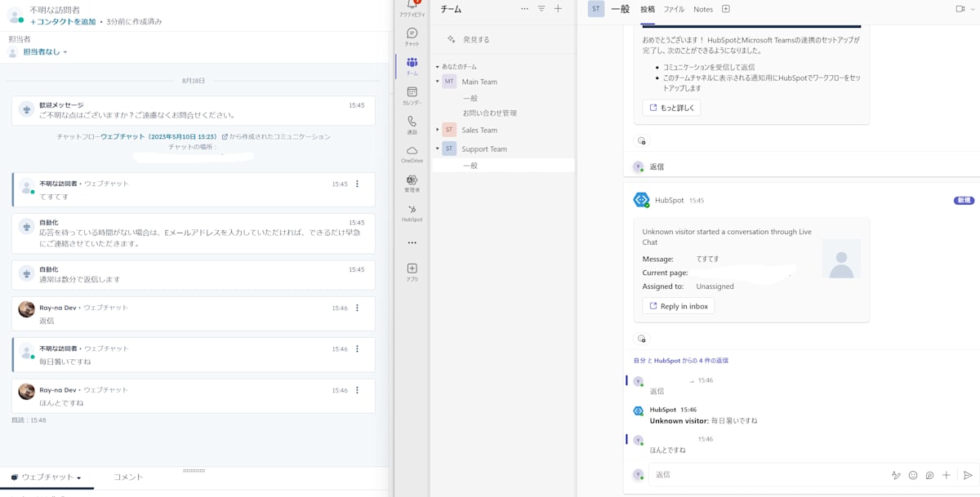Open options menu for message ほんとですね
This screenshot has height=497, width=980.
point(357,390)
